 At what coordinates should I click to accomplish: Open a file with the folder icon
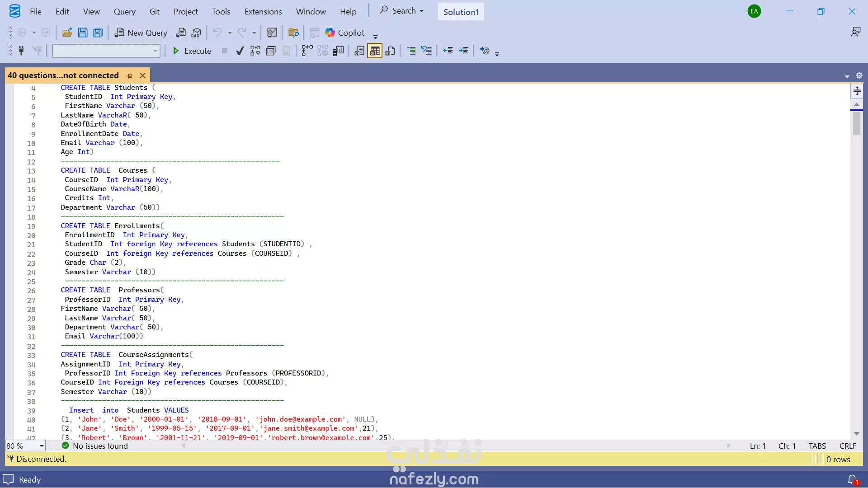tap(67, 33)
